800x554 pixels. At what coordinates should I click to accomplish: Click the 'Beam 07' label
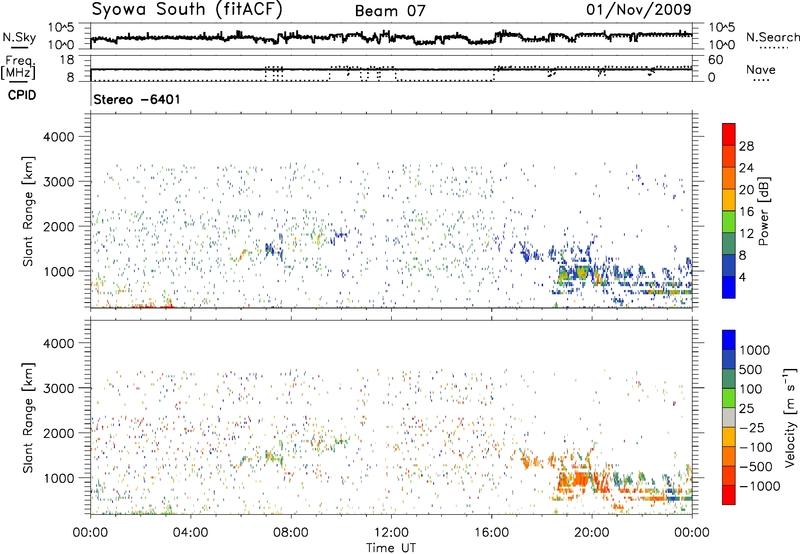coord(390,11)
